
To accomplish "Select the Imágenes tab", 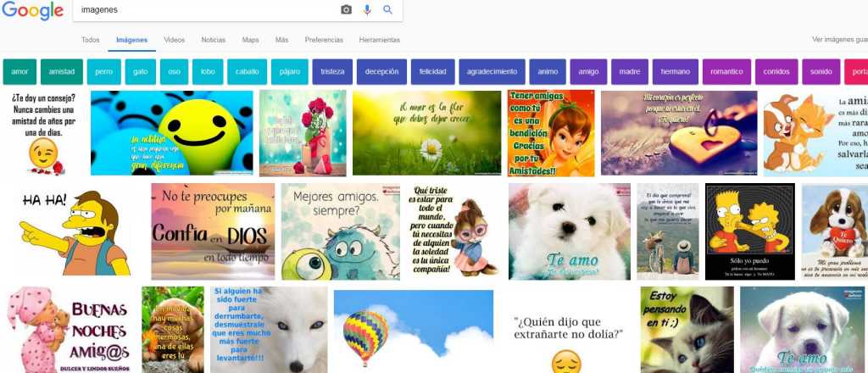I will coord(131,40).
